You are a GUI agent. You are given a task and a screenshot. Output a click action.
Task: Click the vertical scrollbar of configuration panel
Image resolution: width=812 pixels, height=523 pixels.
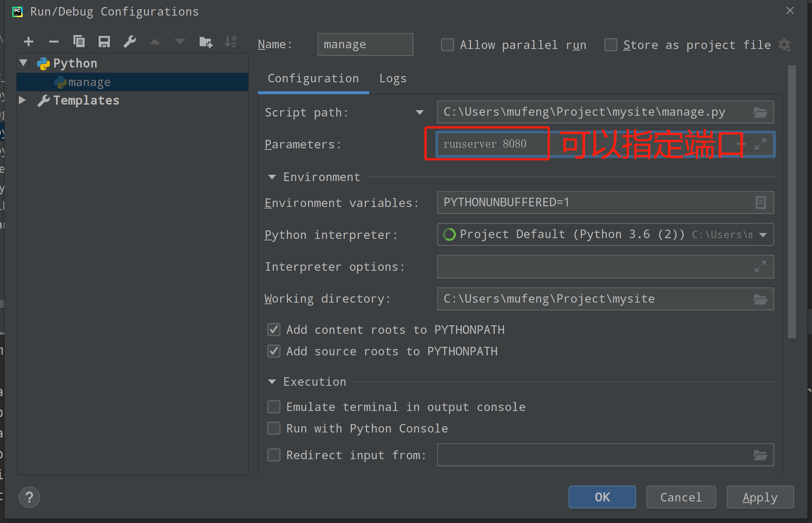tap(792, 202)
